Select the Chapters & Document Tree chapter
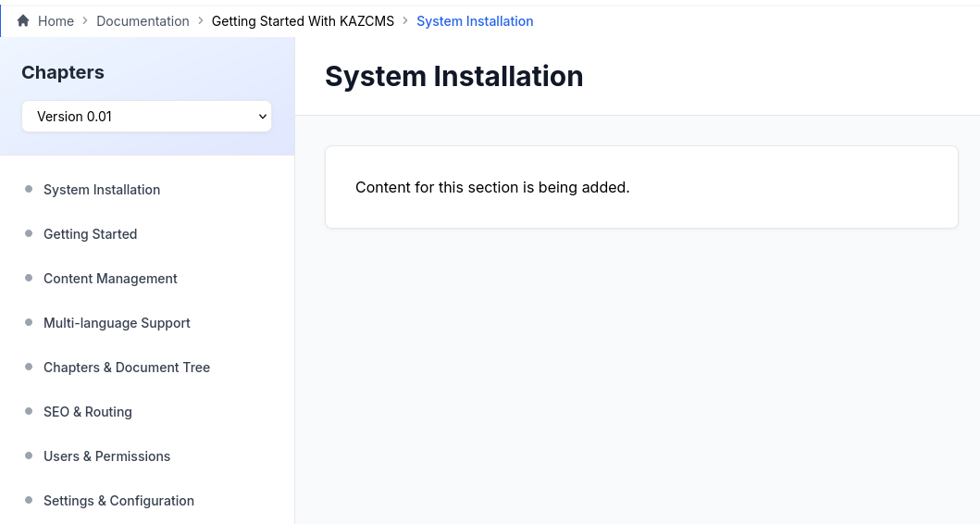Image resolution: width=980 pixels, height=524 pixels. (127, 367)
